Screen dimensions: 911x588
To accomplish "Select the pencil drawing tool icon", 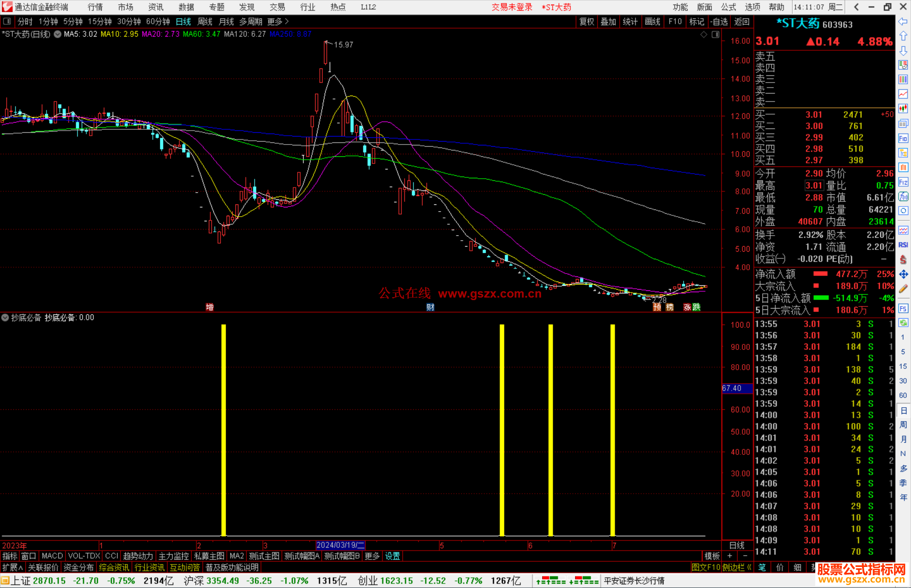I will tap(903, 289).
